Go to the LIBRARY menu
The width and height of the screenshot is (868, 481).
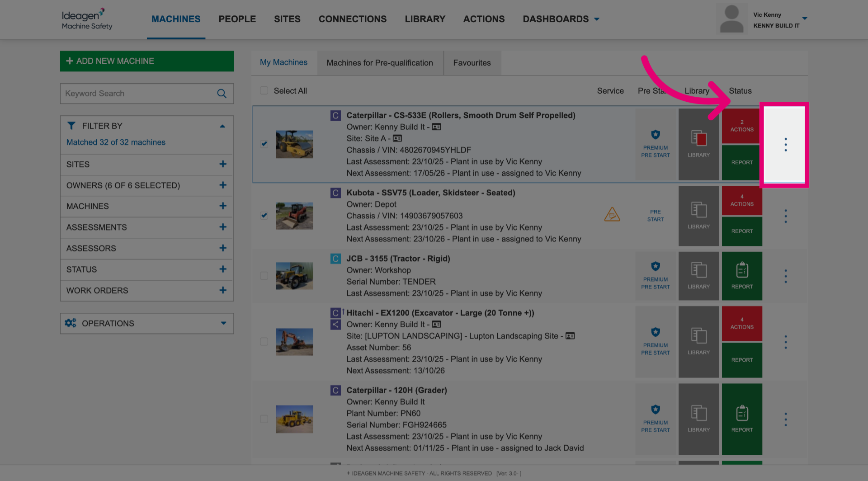point(425,19)
